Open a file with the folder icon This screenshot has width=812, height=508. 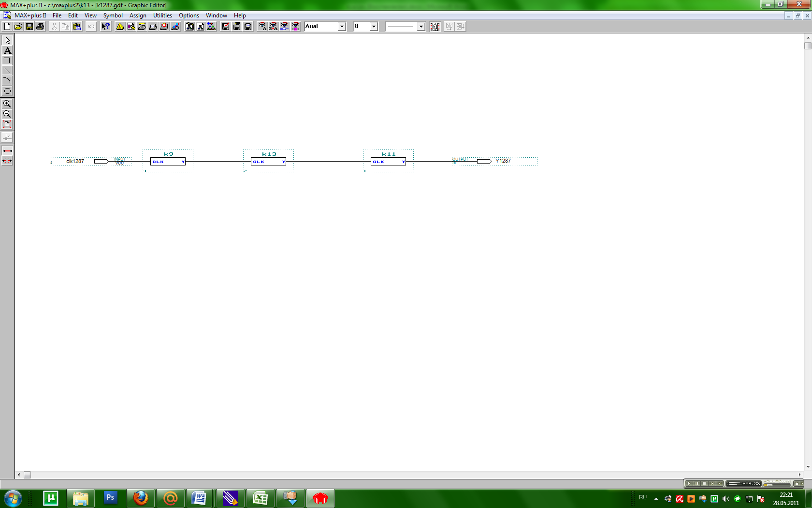[x=18, y=27]
